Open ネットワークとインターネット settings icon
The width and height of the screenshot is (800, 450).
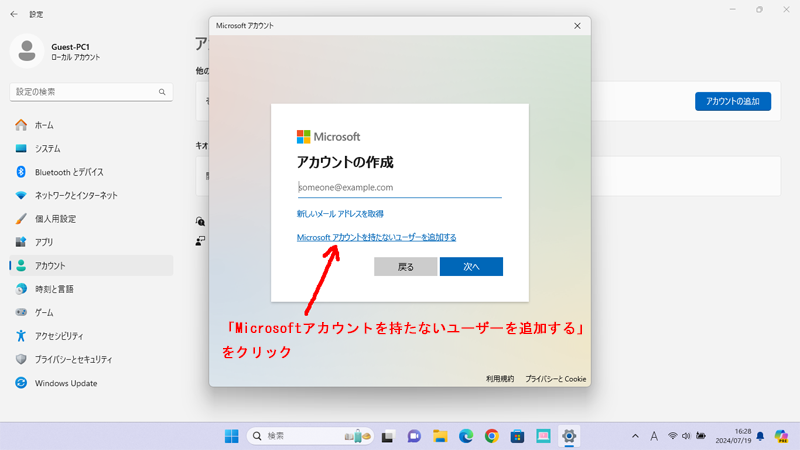(x=20, y=195)
